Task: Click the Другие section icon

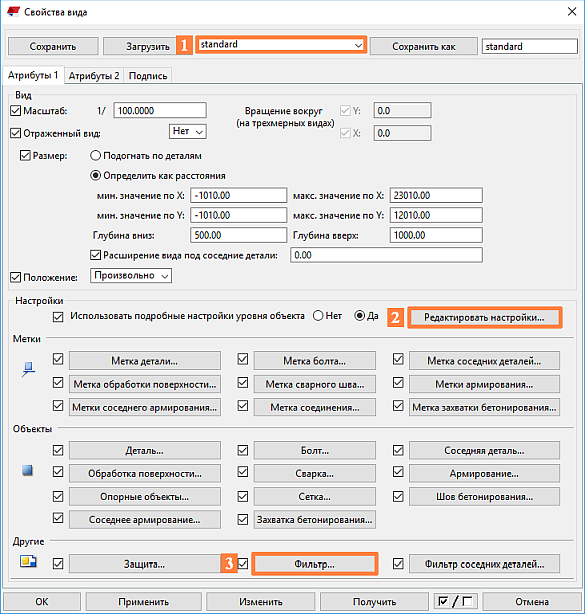Action: 28,562
